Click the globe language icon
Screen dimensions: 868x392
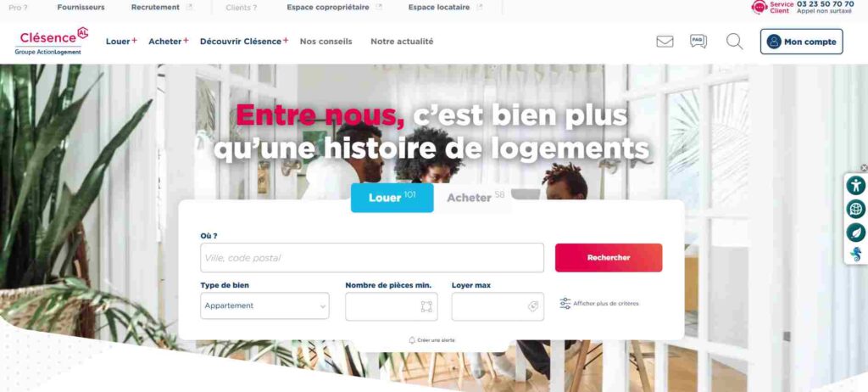click(x=856, y=209)
